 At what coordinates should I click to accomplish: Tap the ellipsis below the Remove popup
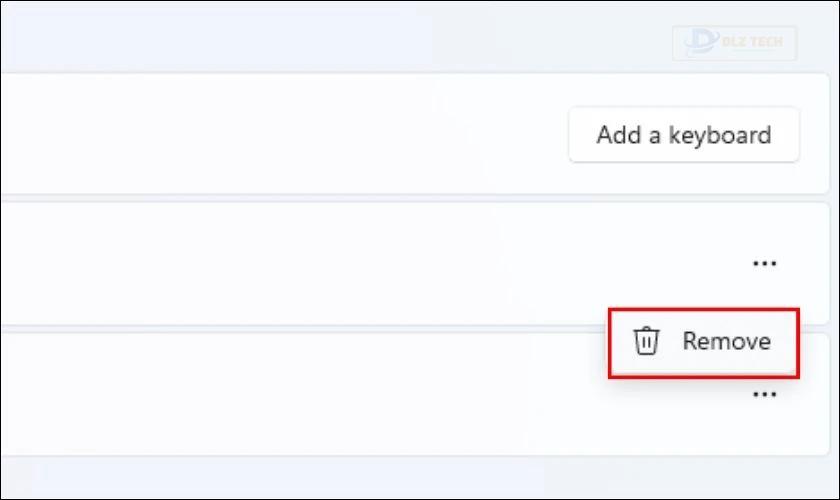click(764, 395)
